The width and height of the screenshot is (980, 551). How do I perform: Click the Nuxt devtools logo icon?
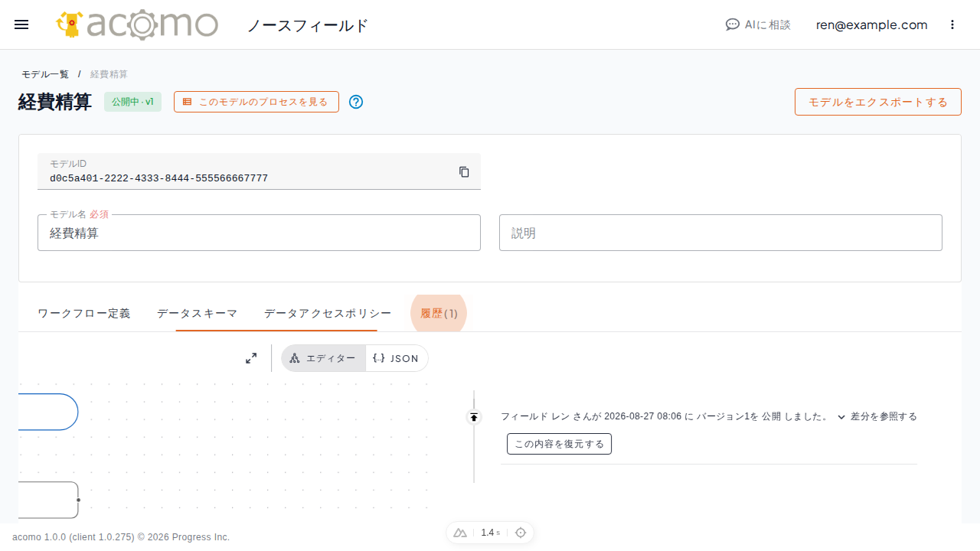coord(460,533)
